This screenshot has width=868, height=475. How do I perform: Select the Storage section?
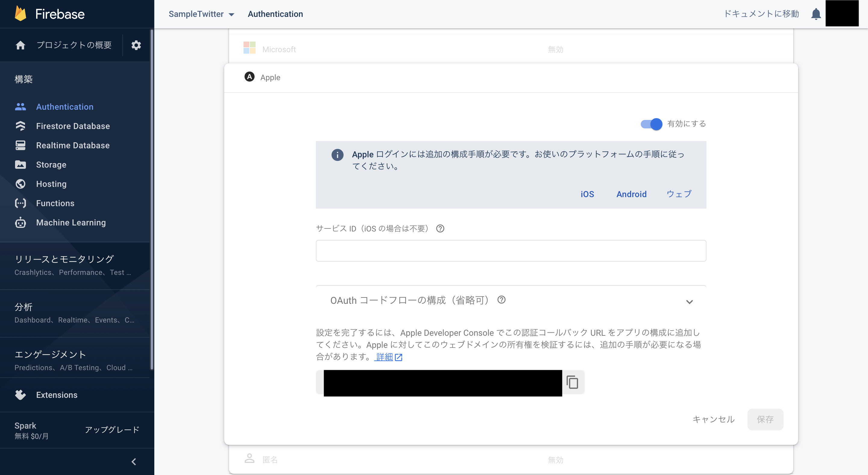51,165
